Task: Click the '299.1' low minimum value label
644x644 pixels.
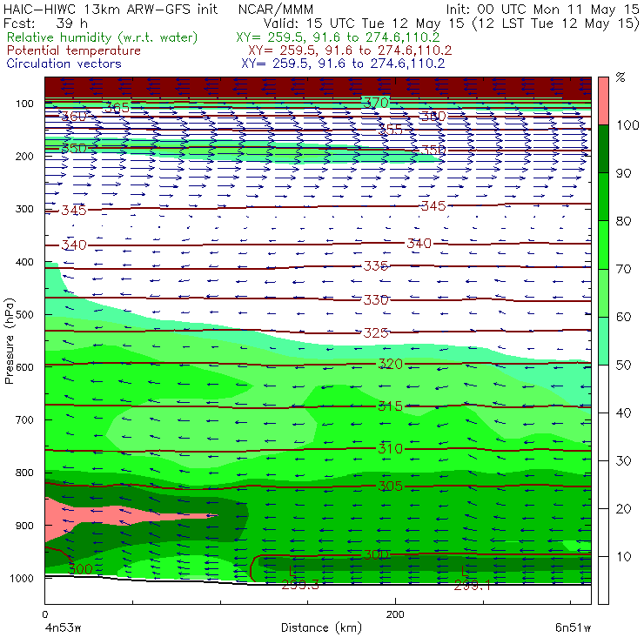Action: (x=473, y=585)
